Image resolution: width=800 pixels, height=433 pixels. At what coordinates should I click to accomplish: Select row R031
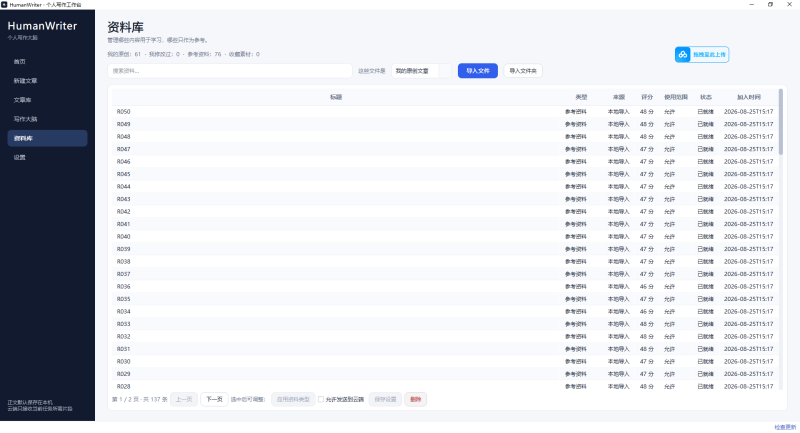click(x=445, y=349)
